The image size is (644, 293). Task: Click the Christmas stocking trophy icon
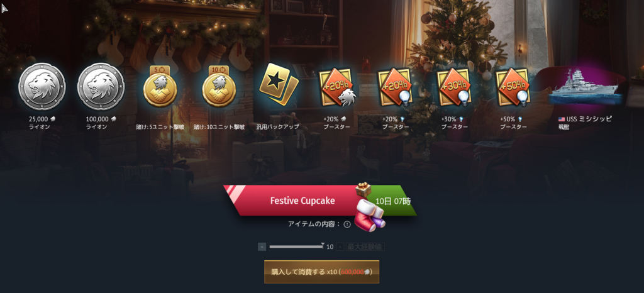coord(370,214)
